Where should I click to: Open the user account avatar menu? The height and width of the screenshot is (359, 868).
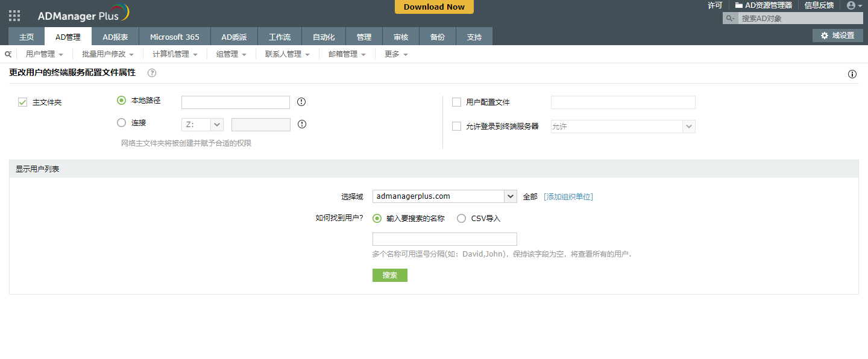click(x=854, y=5)
